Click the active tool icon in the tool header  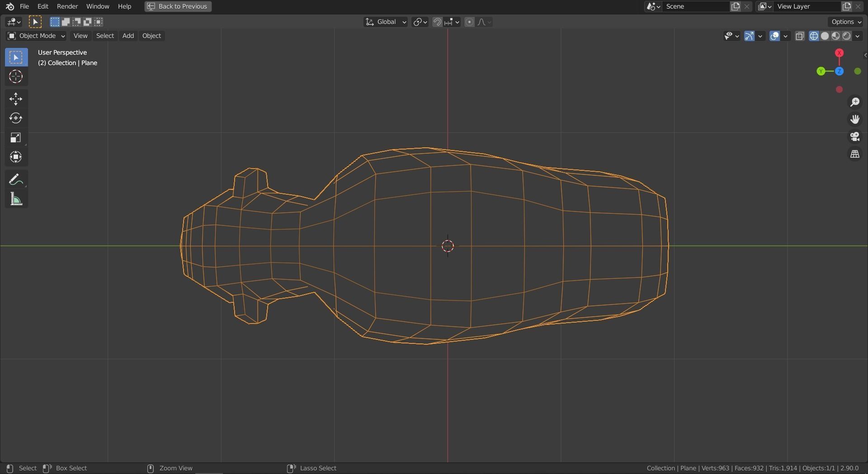[35, 22]
